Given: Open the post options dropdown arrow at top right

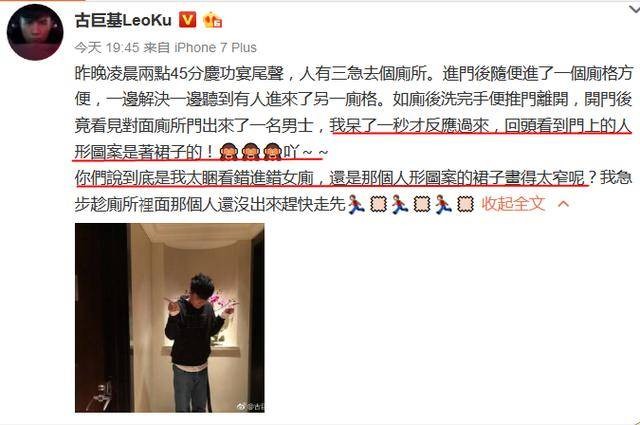Looking at the screenshot, I should coord(634,8).
